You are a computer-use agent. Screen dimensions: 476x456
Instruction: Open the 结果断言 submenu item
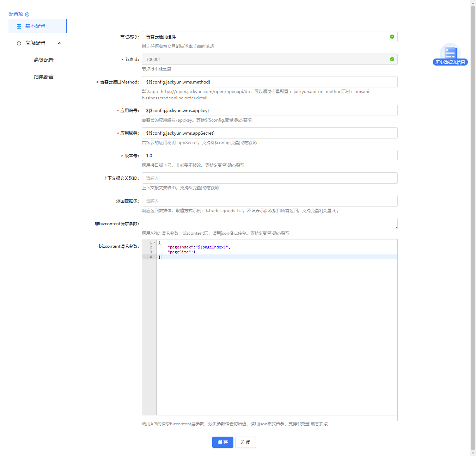click(x=44, y=77)
